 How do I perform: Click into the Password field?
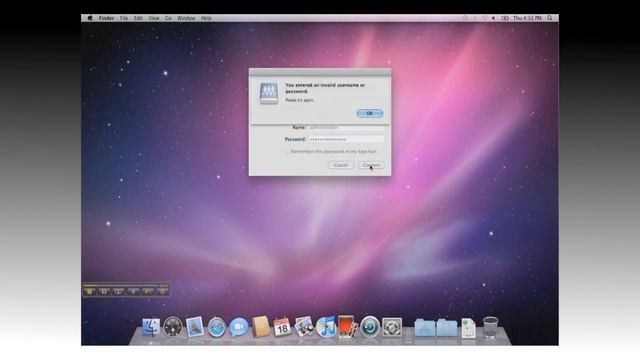pyautogui.click(x=346, y=139)
